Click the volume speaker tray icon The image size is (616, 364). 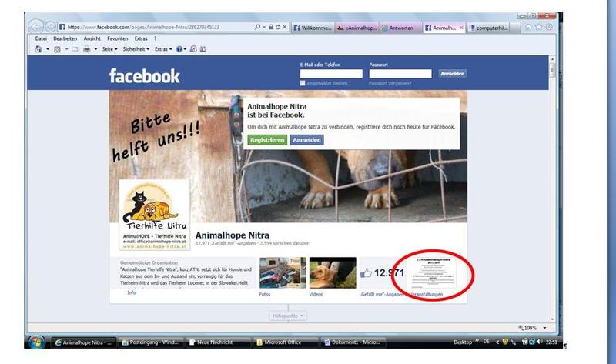click(x=540, y=342)
